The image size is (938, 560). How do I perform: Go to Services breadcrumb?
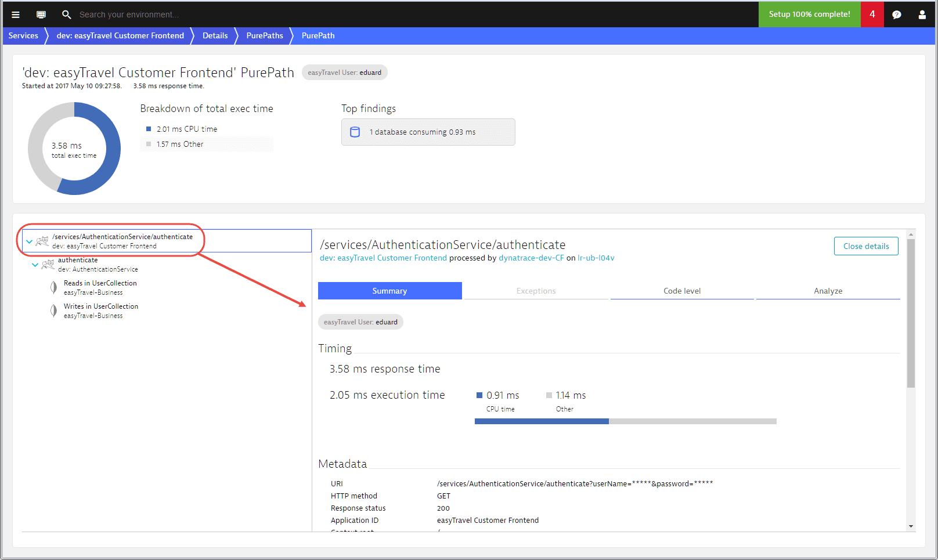click(x=23, y=35)
